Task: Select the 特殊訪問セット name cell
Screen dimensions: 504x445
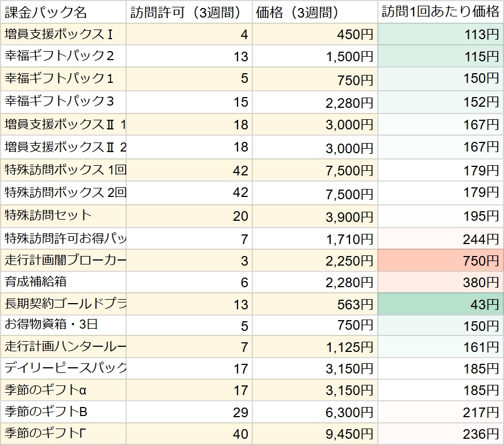Action: tap(63, 216)
